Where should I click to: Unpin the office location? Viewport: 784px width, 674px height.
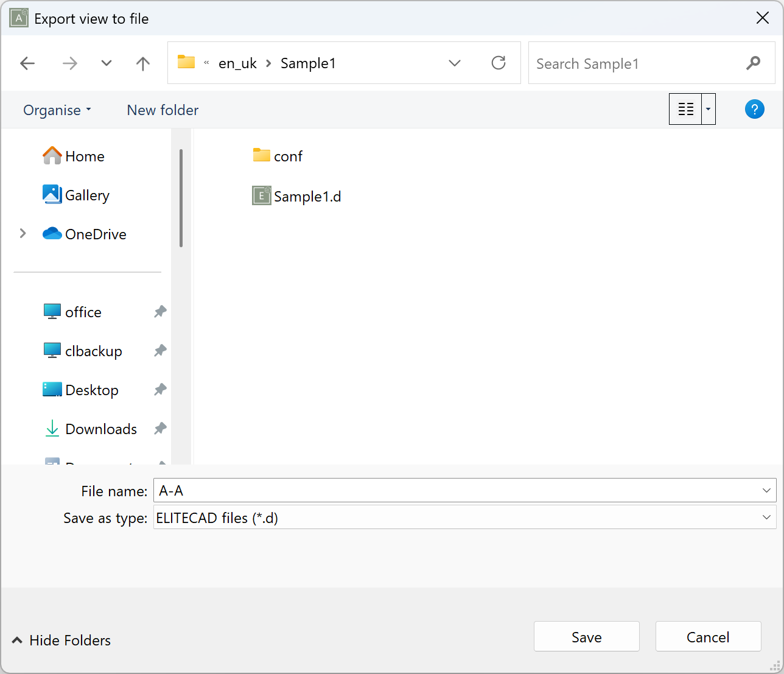[x=159, y=312]
